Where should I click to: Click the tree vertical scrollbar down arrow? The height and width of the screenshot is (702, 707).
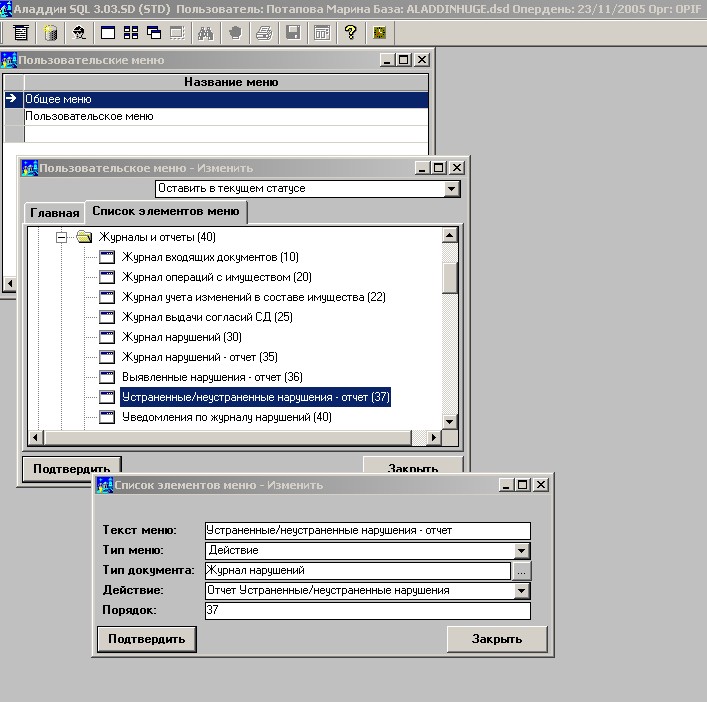click(450, 422)
